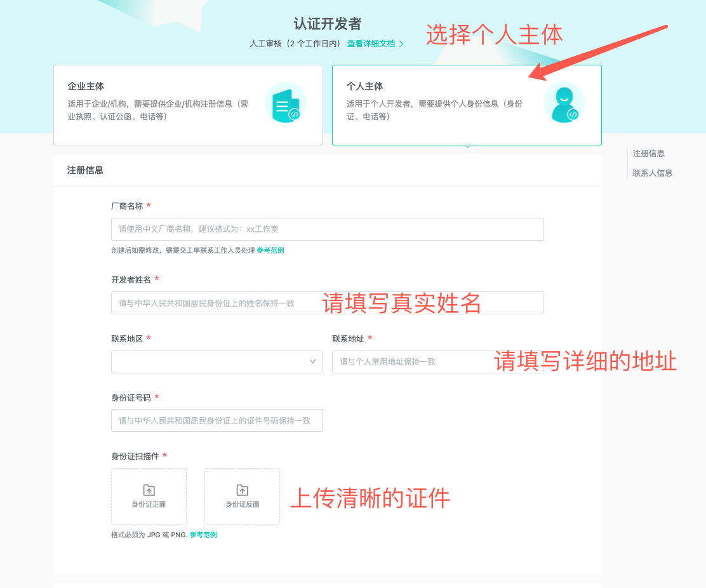The width and height of the screenshot is (706, 588).
Task: Open 查看详细文档 link
Action: point(371,44)
